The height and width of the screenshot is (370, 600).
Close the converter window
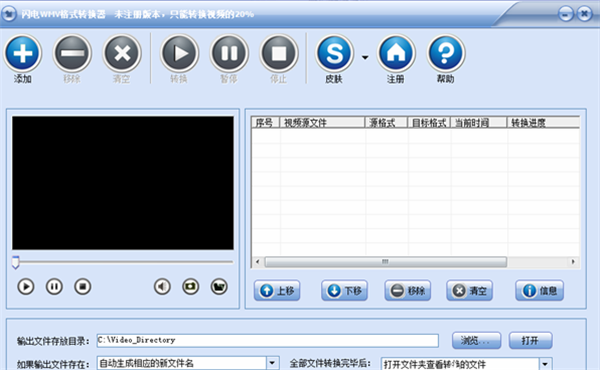click(584, 15)
